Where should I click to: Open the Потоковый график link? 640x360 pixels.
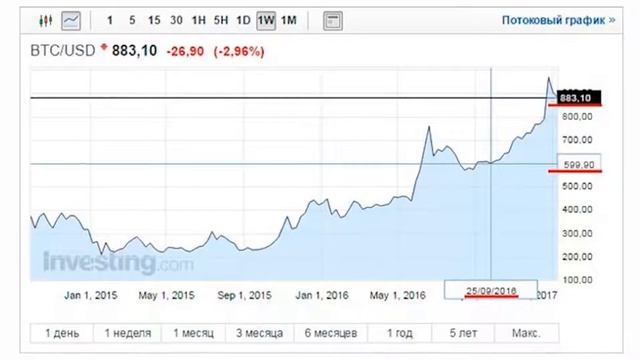(x=558, y=20)
